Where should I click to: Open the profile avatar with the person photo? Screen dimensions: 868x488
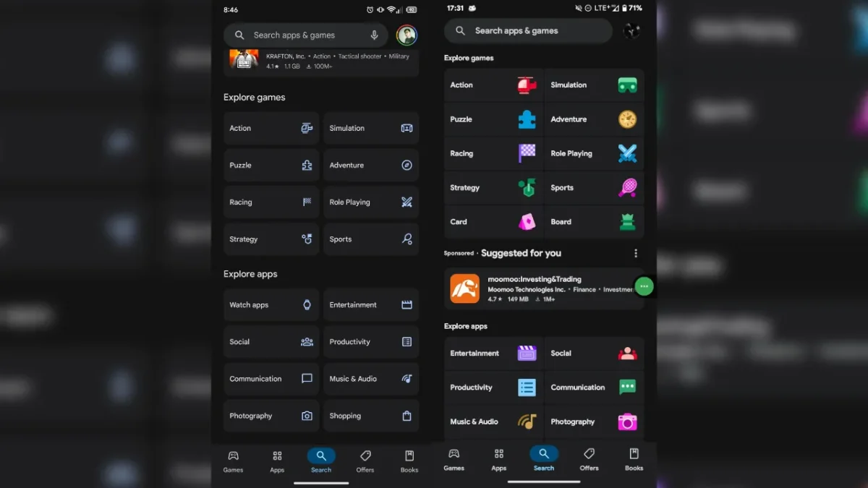coord(407,35)
